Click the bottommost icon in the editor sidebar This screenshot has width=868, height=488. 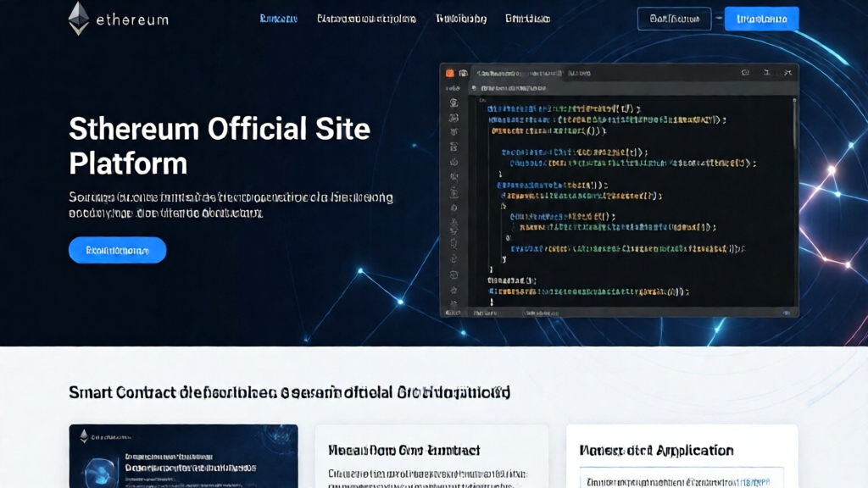tap(454, 303)
